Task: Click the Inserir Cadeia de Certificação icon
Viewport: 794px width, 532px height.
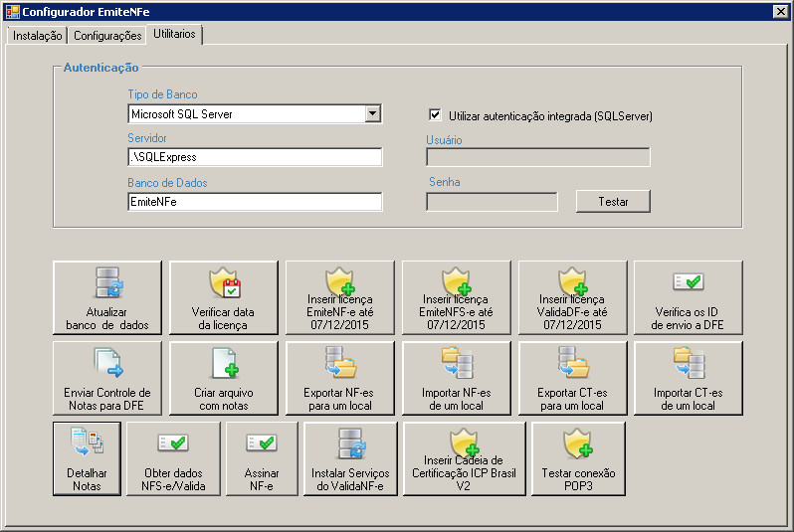Action: click(465, 443)
